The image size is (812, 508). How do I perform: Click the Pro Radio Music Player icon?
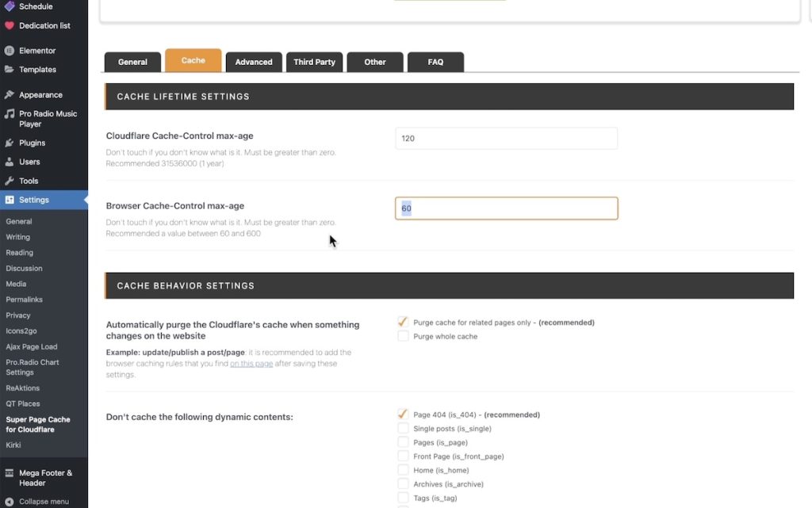click(x=10, y=114)
